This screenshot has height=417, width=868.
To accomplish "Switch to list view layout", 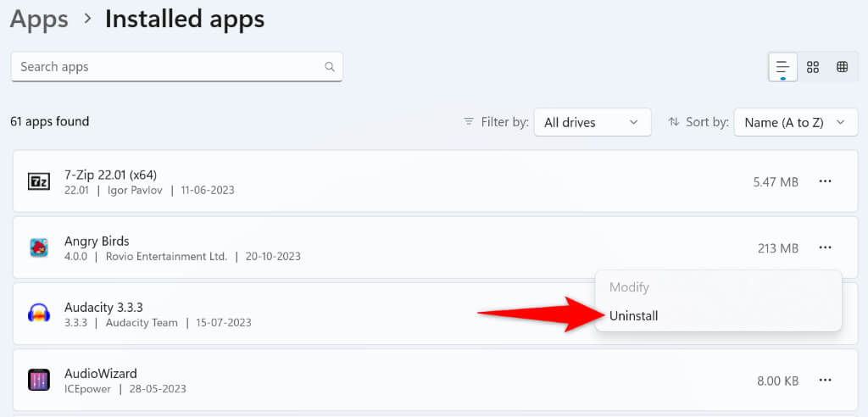I will click(782, 67).
